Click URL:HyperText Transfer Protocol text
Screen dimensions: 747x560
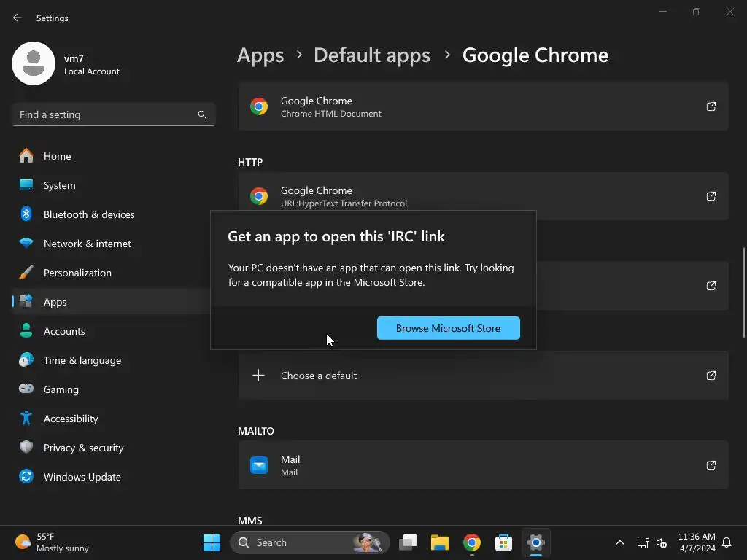coord(344,203)
